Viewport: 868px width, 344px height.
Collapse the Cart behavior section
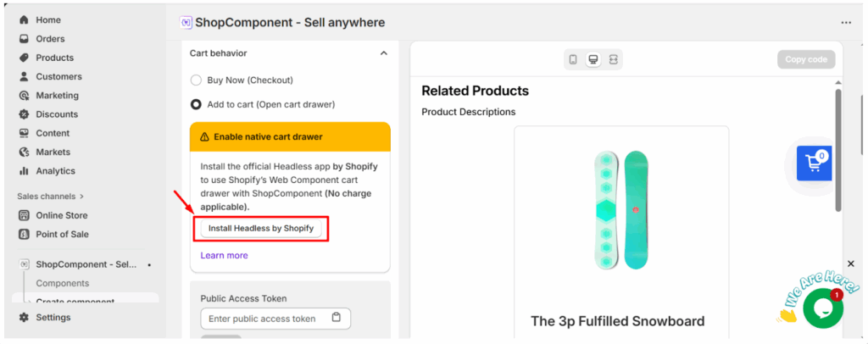(x=383, y=53)
